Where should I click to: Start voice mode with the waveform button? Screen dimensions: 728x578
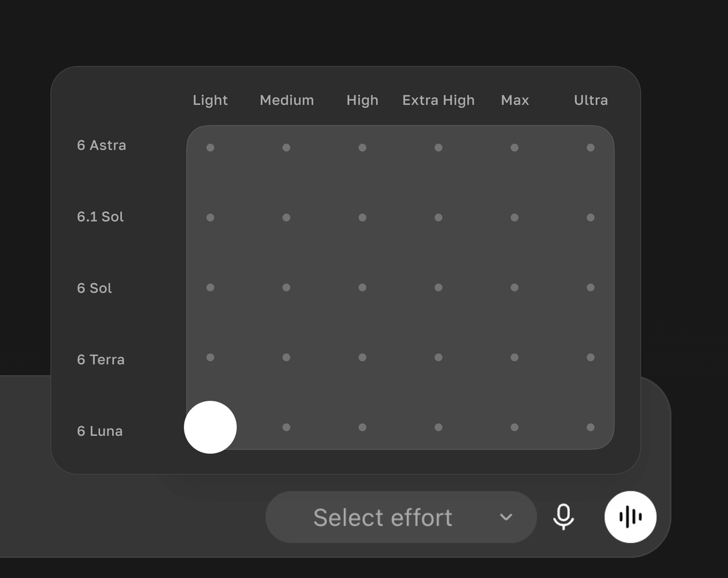[630, 517]
